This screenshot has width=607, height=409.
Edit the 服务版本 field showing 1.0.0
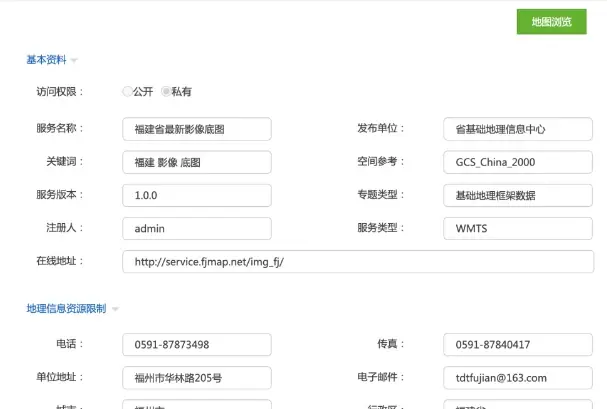tap(196, 195)
